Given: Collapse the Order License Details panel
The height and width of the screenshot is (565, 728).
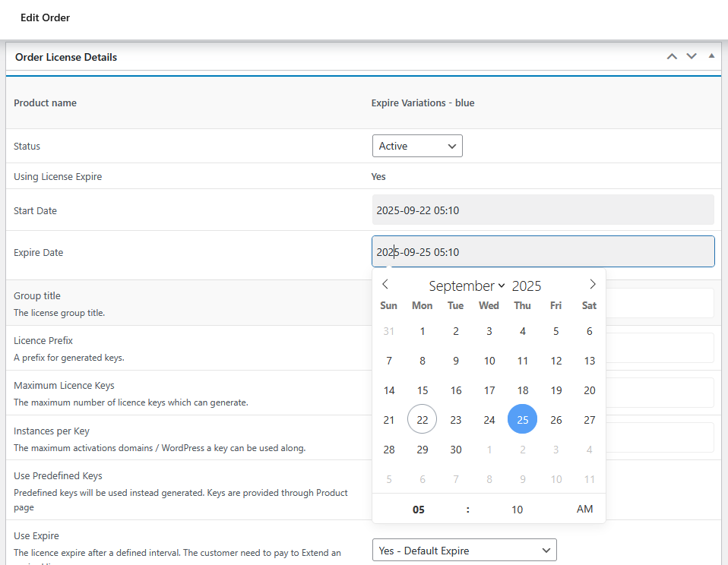Looking at the screenshot, I should click(x=711, y=56).
